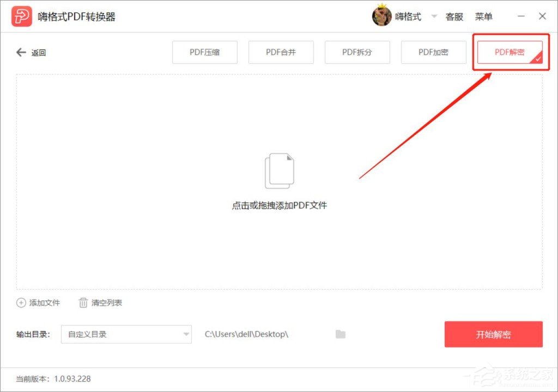
Task: Click the user avatar with crown
Action: [381, 16]
